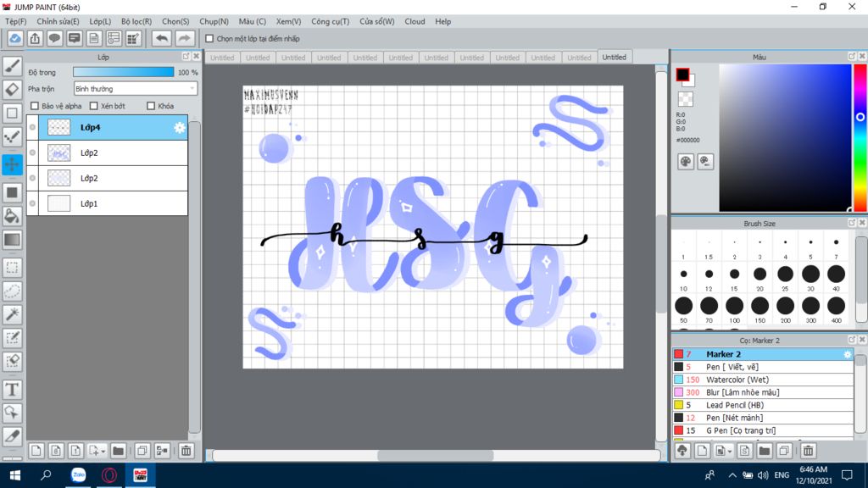Viewport: 868px width, 488px height.
Task: Select the Lasso selection tool
Action: pyautogui.click(x=12, y=291)
